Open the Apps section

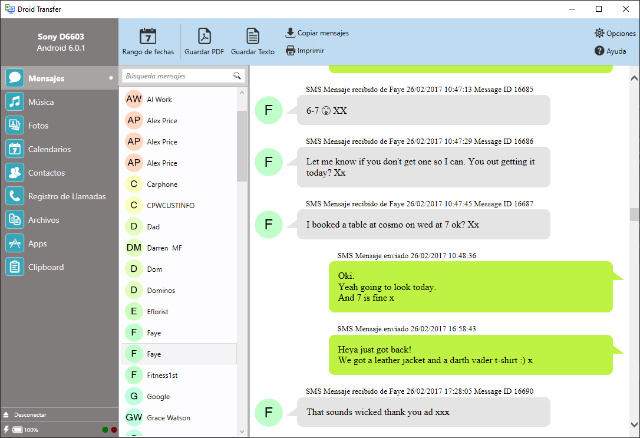(x=37, y=243)
